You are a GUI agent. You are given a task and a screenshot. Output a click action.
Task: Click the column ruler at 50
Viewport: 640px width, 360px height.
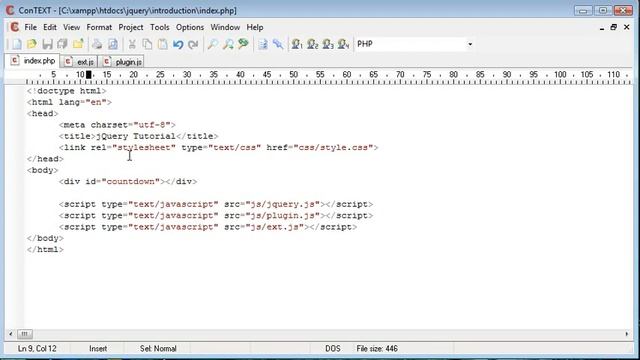(x=293, y=75)
